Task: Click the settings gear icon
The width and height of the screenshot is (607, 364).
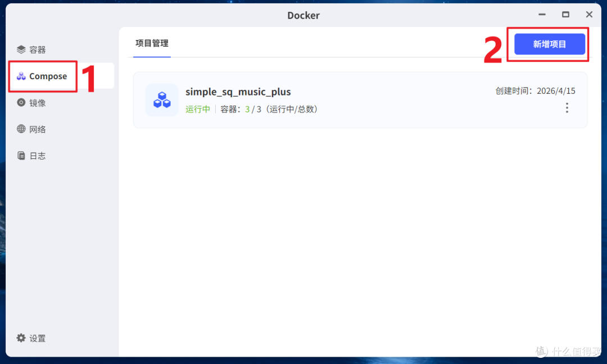Action: point(21,338)
